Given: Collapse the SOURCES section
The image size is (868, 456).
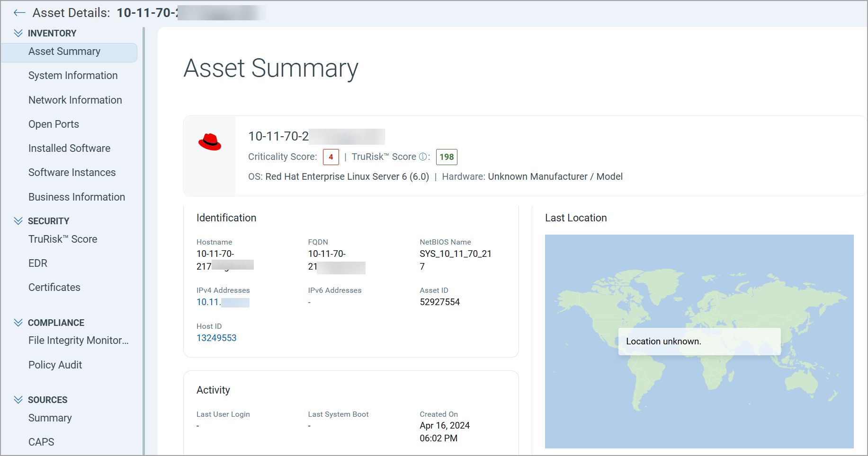Looking at the screenshot, I should point(18,399).
